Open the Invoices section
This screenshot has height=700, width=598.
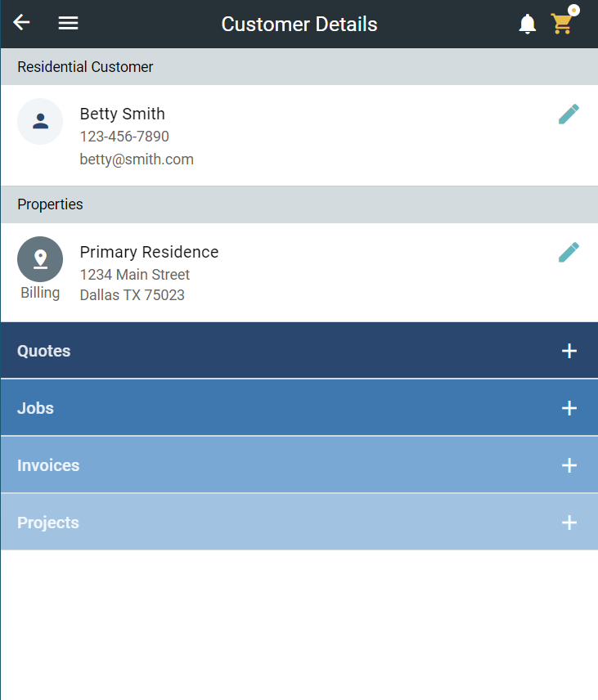(x=299, y=464)
